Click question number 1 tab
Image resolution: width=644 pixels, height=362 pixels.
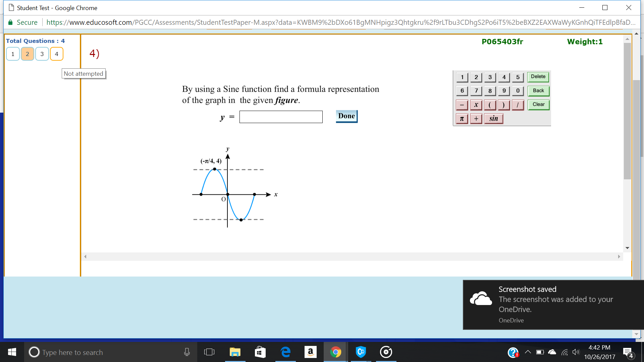click(x=12, y=54)
